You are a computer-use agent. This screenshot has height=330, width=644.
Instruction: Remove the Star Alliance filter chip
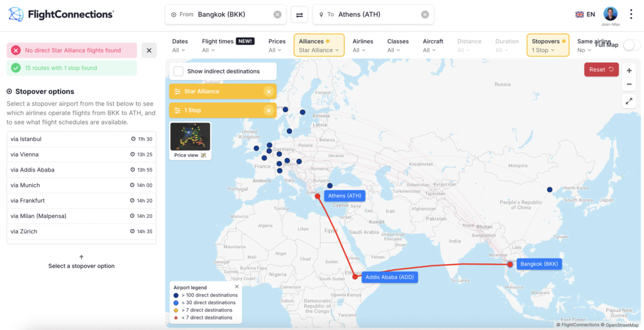tap(269, 92)
